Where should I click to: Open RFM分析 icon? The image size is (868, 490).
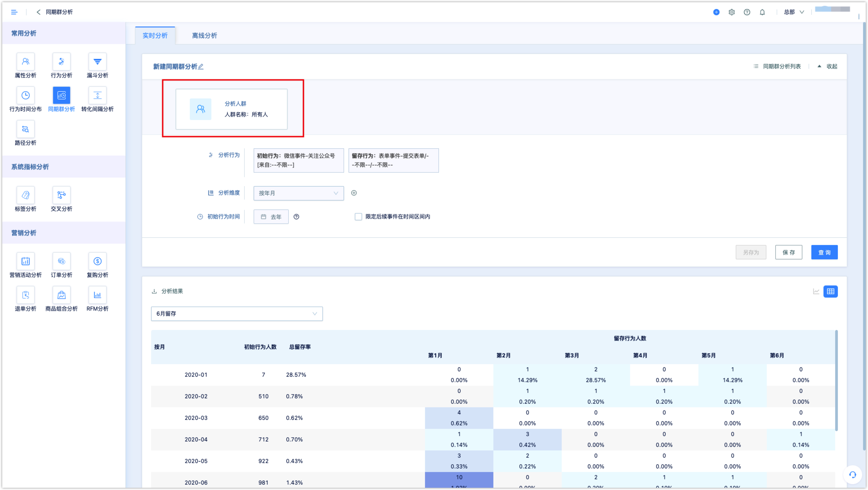pyautogui.click(x=97, y=295)
